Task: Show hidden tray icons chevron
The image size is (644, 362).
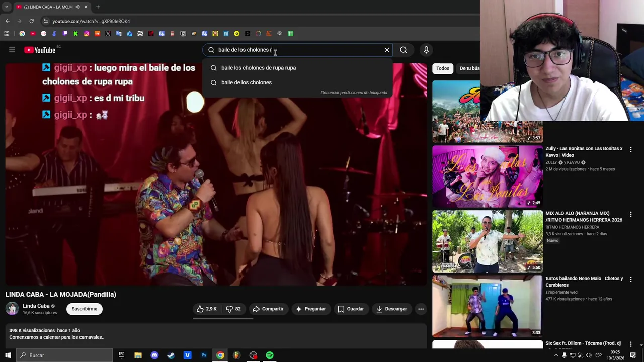Action: [556, 355]
